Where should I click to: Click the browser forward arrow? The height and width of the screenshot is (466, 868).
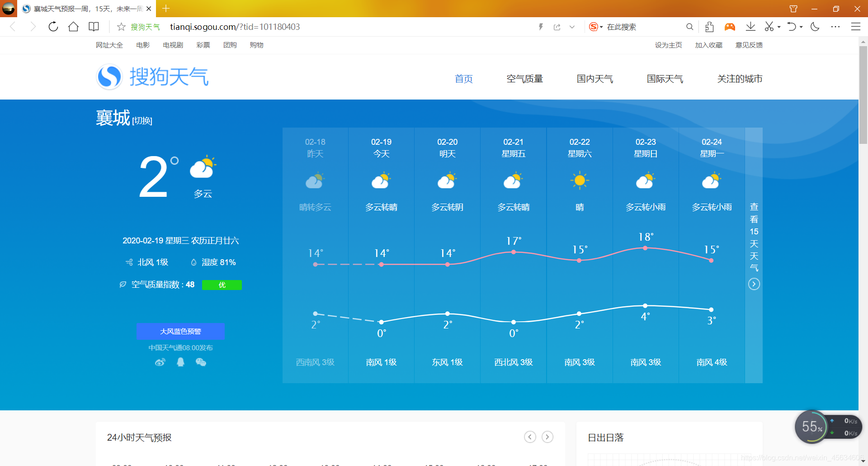coord(33,27)
